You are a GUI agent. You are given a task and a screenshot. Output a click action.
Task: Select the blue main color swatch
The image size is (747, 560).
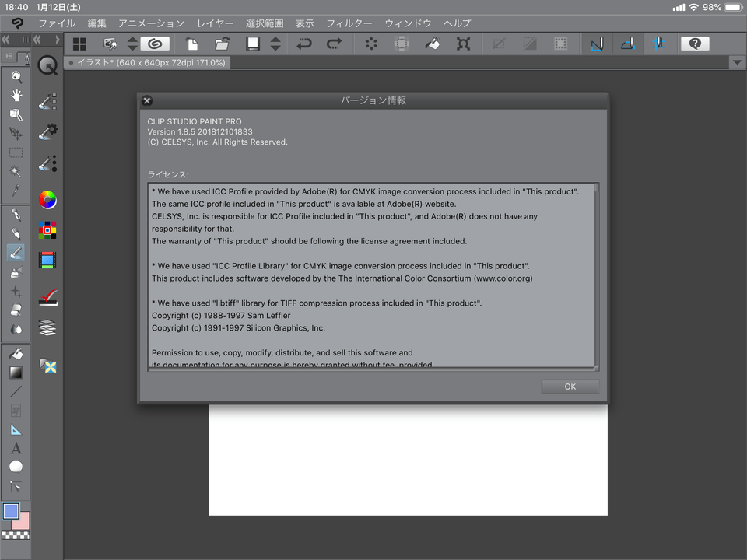pos(11,512)
